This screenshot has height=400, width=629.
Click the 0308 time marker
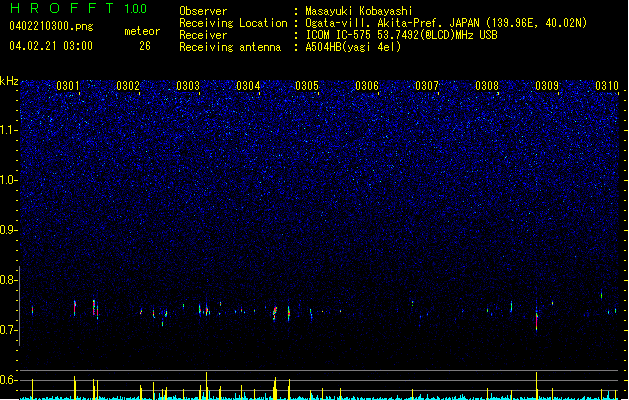(x=487, y=86)
